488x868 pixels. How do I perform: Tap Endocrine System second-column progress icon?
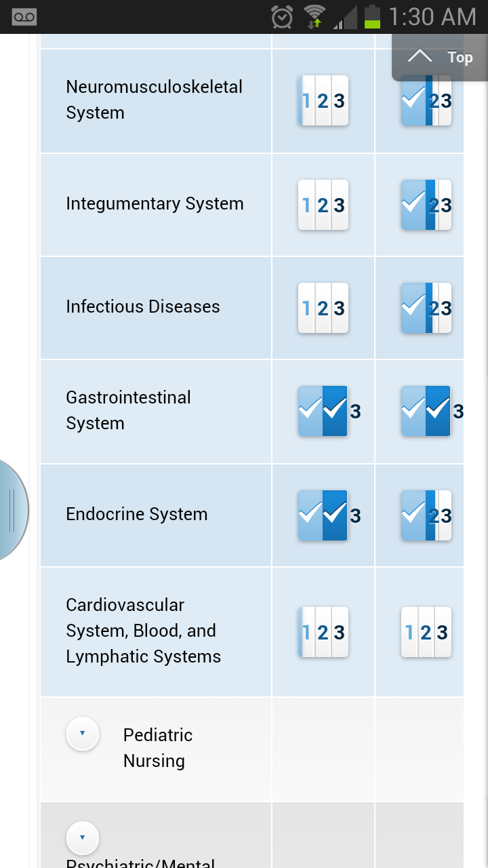coord(426,515)
